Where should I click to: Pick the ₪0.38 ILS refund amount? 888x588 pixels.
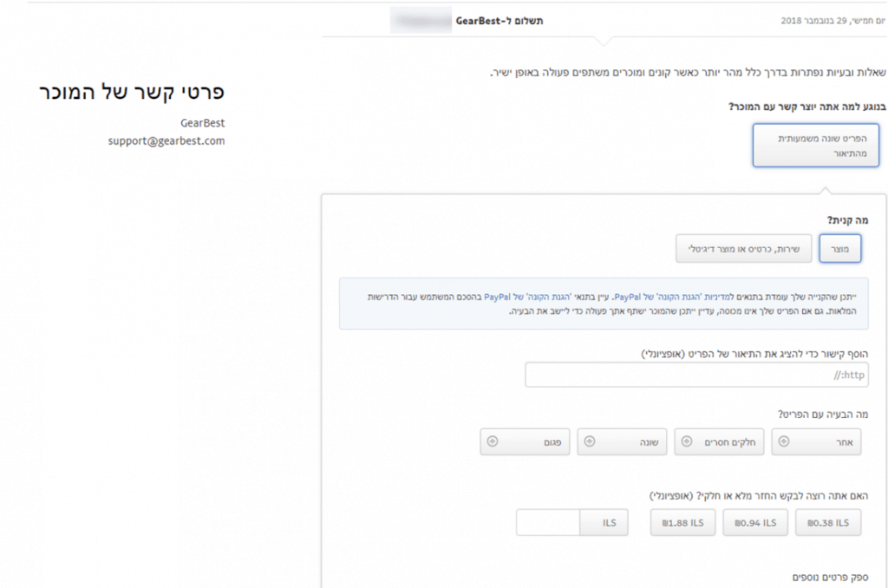coord(828,522)
